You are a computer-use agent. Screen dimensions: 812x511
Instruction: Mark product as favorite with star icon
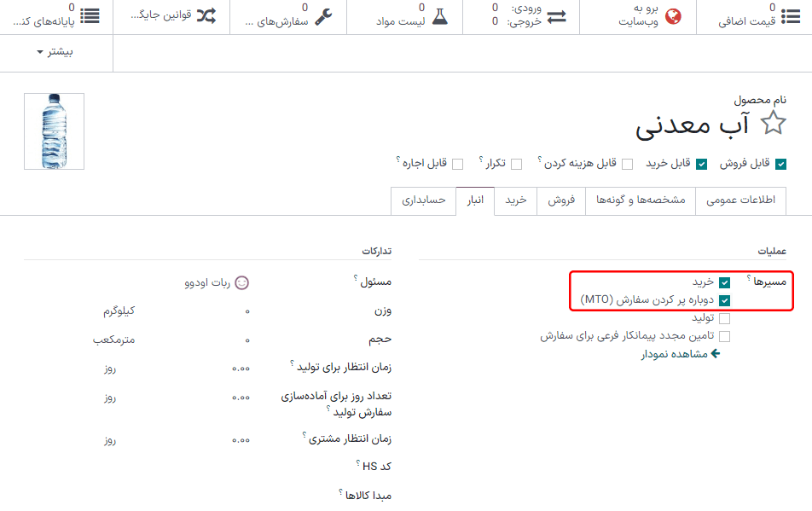tap(772, 123)
